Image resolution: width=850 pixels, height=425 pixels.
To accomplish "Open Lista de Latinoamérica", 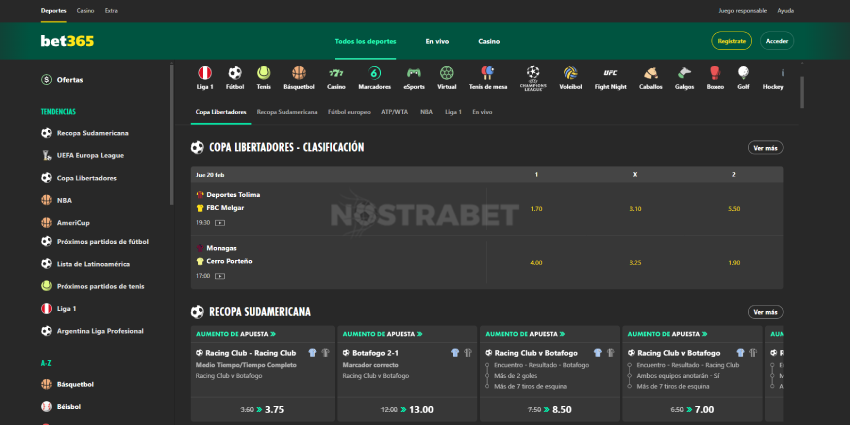I will tap(86, 264).
